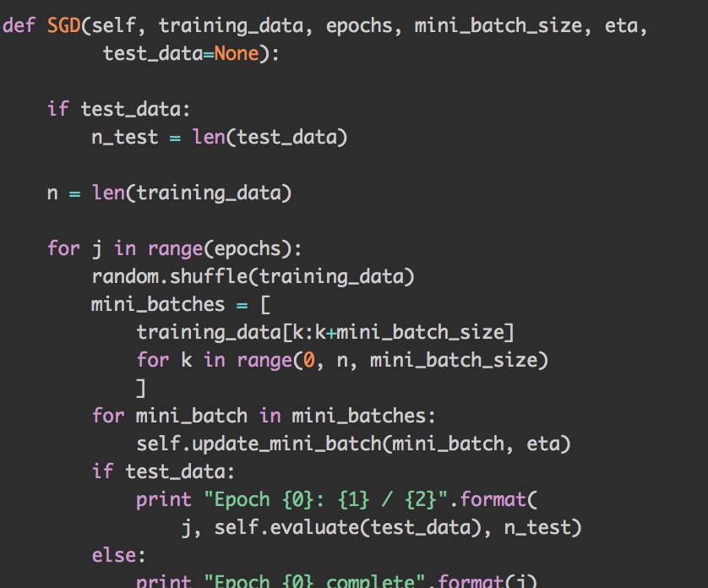Click the for keyword before j
Image resolution: width=708 pixels, height=588 pixels.
coord(63,248)
